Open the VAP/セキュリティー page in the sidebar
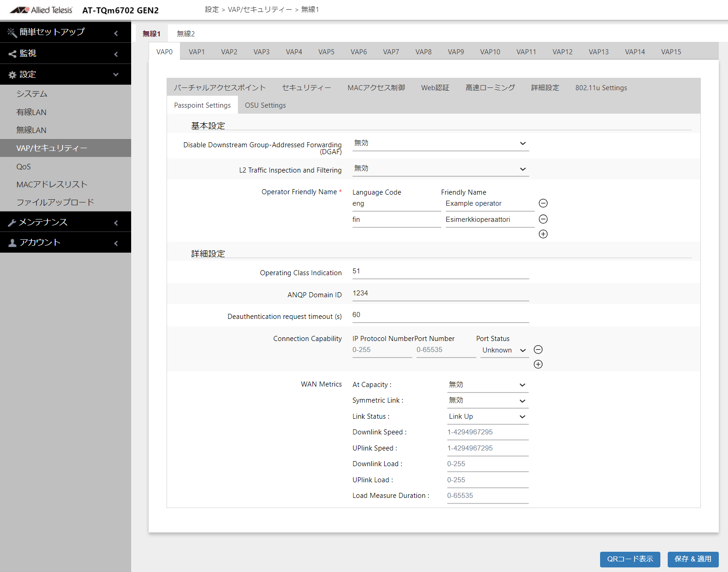Viewport: 728px width, 572px height. (65, 148)
